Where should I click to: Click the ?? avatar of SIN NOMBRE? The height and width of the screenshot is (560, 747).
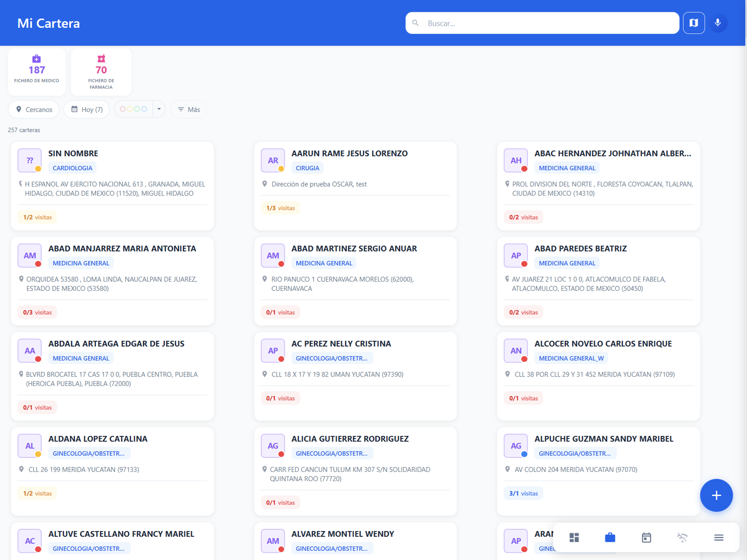click(x=30, y=161)
